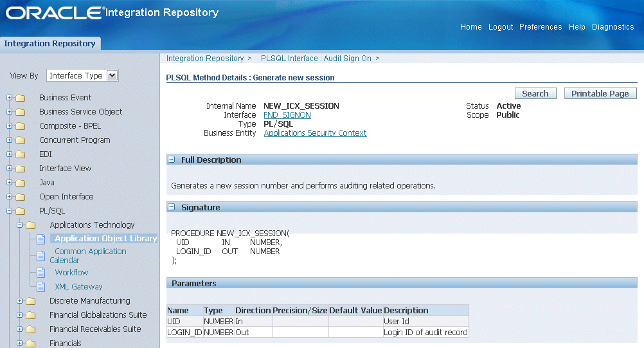644x348 pixels.
Task: Click PLSQL Interface : Audit Sign On breadcrumb
Action: pos(316,59)
